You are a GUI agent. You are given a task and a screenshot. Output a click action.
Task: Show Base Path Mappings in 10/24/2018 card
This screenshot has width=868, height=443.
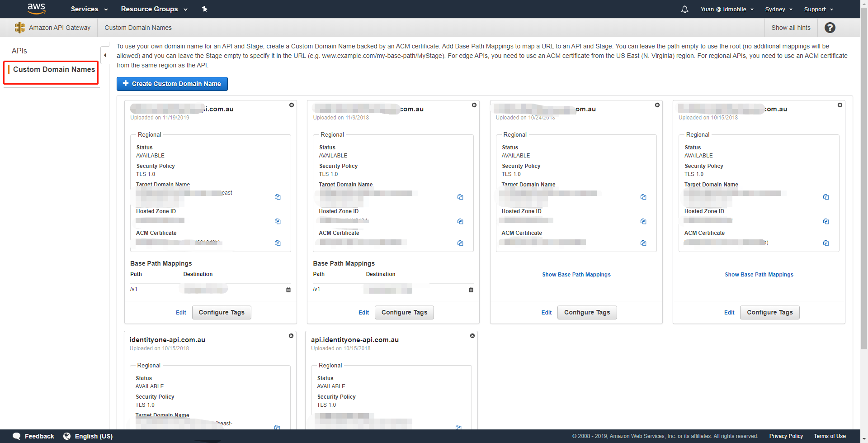point(576,275)
